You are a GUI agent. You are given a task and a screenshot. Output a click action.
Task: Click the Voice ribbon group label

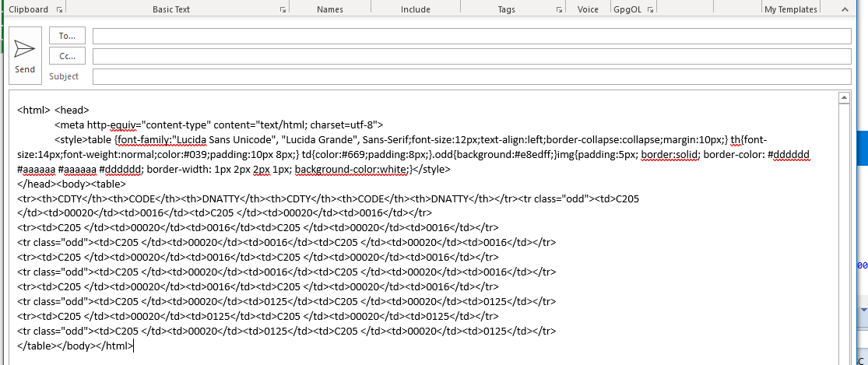pyautogui.click(x=588, y=9)
